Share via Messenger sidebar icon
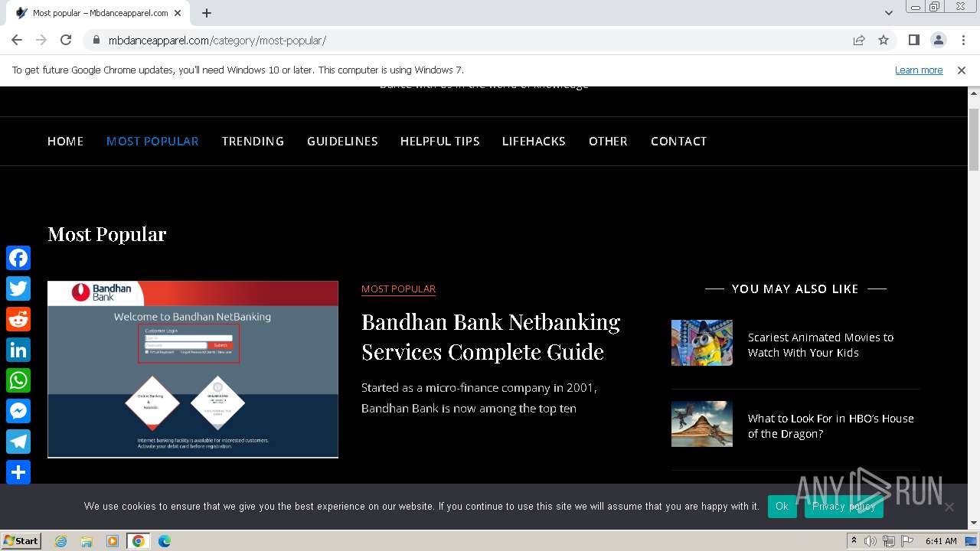The height and width of the screenshot is (551, 980). coord(18,411)
